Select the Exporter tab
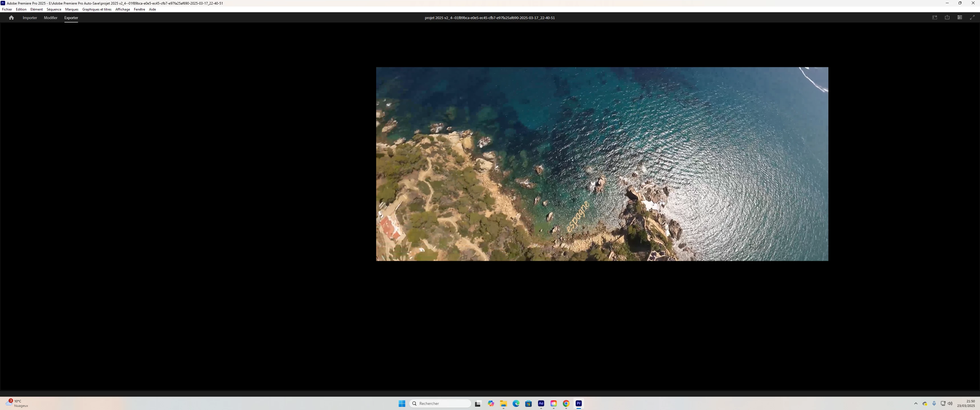The image size is (980, 410). pyautogui.click(x=71, y=18)
